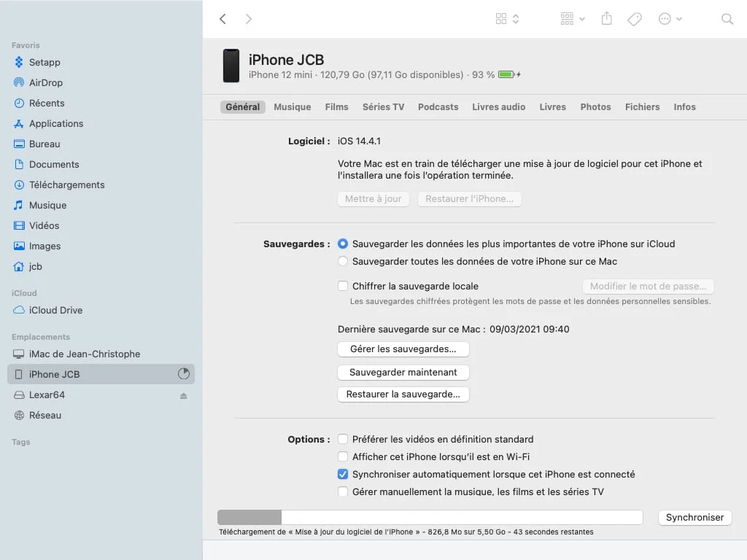This screenshot has width=747, height=560.
Task: Click the Restaurer l'iPhone button
Action: click(469, 199)
